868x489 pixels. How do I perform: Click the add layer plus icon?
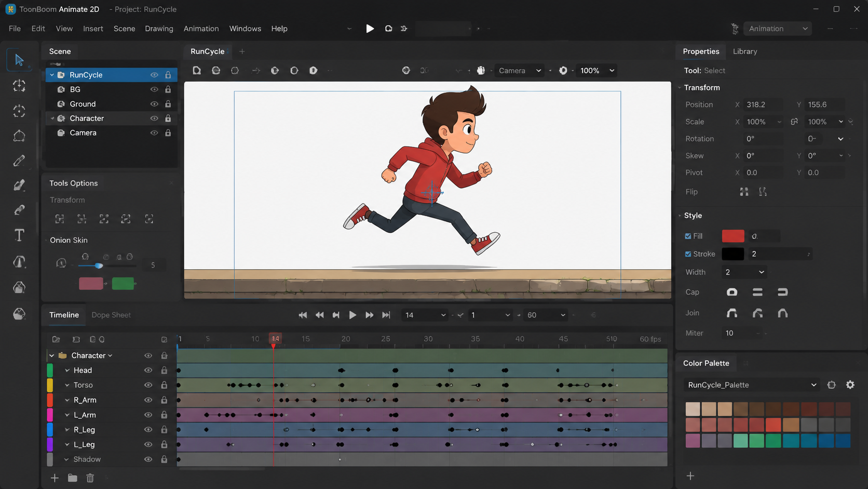tap(55, 478)
